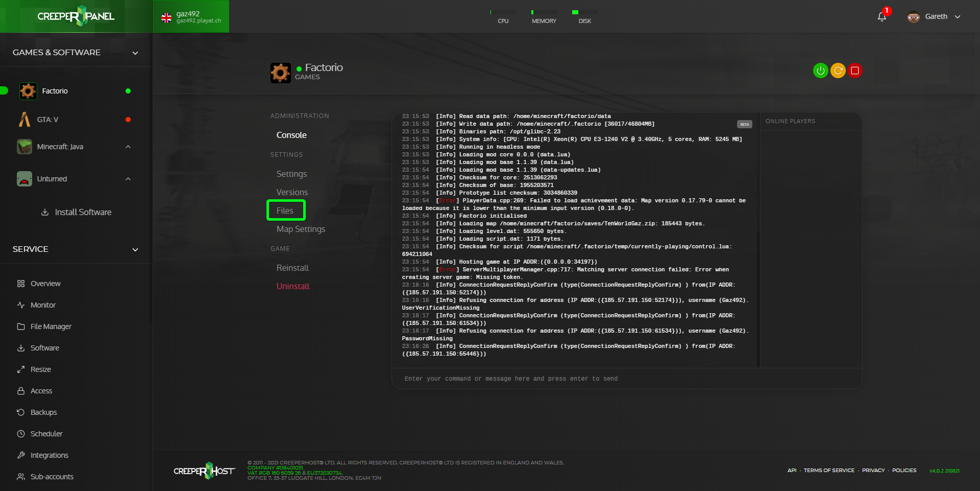The width and height of the screenshot is (980, 491).
Task: Click the GTA: V game icon
Action: coord(24,120)
